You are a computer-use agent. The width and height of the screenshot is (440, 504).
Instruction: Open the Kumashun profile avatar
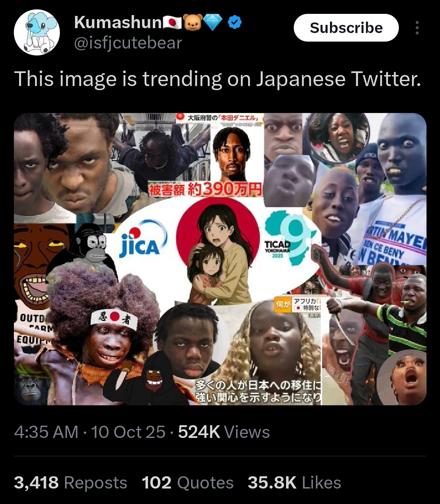click(x=37, y=32)
